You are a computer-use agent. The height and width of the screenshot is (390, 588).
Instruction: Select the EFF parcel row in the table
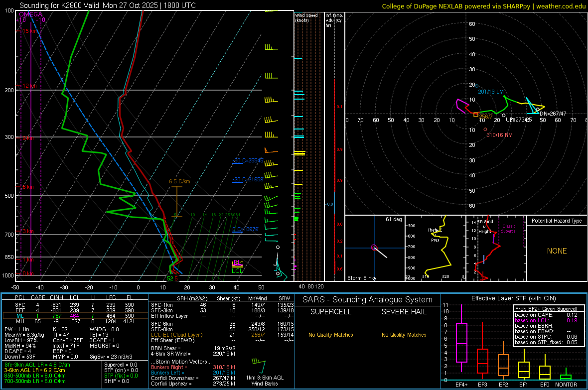[74, 310]
